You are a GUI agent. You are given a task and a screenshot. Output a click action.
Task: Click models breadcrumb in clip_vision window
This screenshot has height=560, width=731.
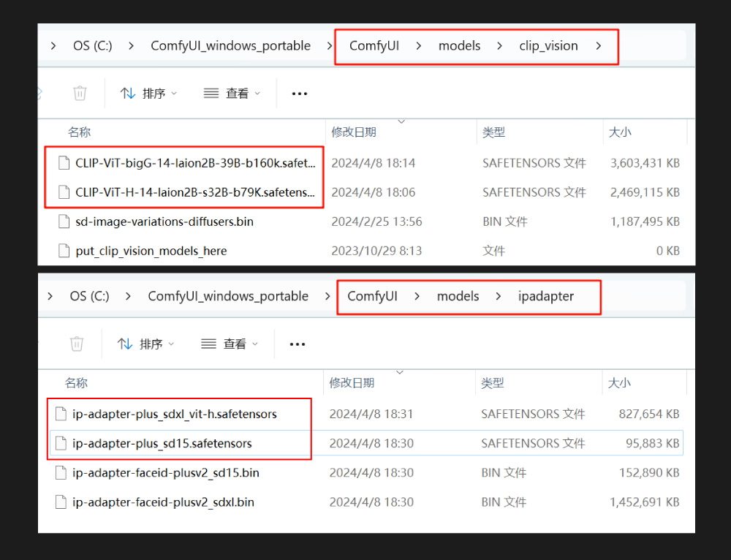click(459, 46)
